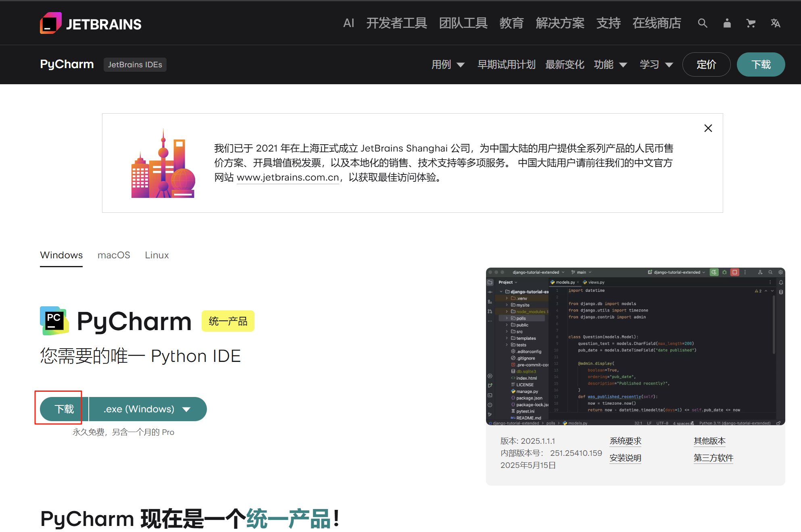Click the 定价 button

[706, 64]
